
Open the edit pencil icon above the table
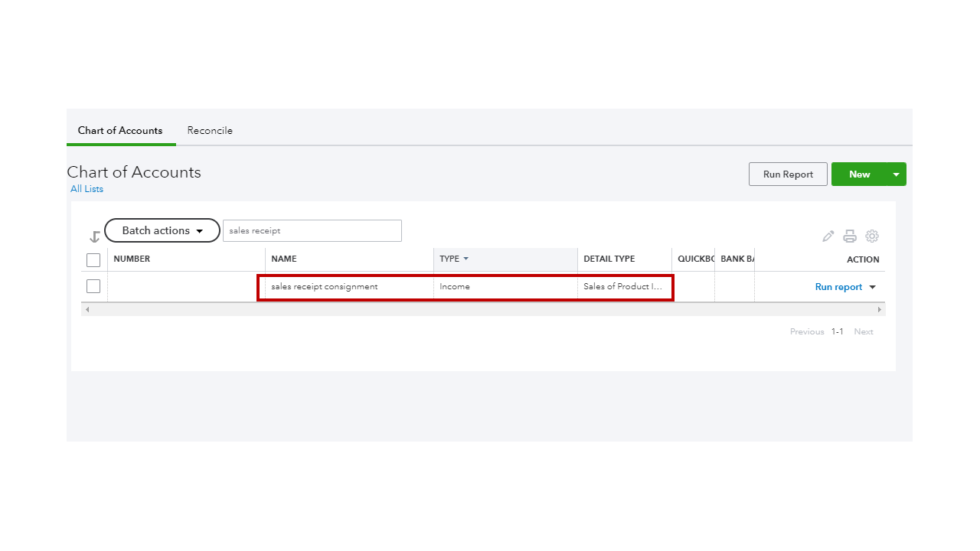pos(828,236)
